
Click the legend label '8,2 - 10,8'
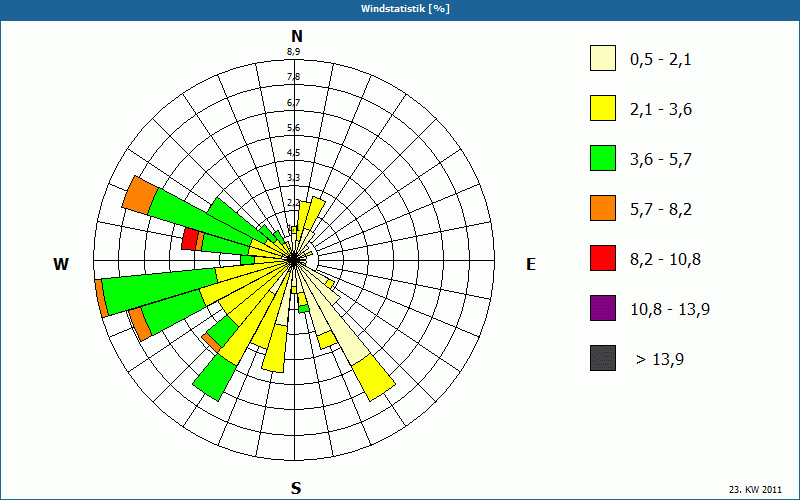click(665, 260)
